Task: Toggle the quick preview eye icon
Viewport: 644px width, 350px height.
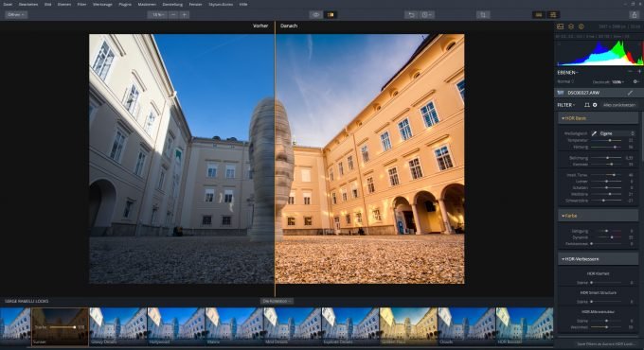Action: pyautogui.click(x=315, y=15)
